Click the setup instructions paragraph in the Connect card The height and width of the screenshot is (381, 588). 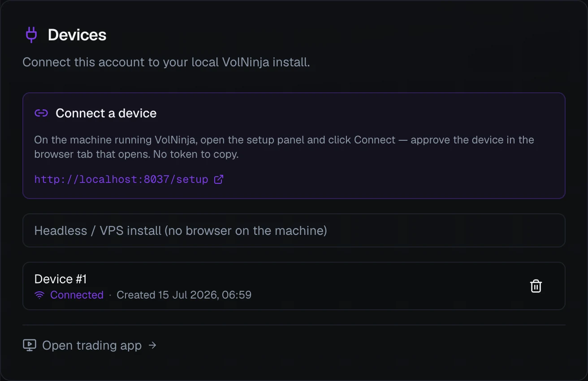[x=284, y=147]
